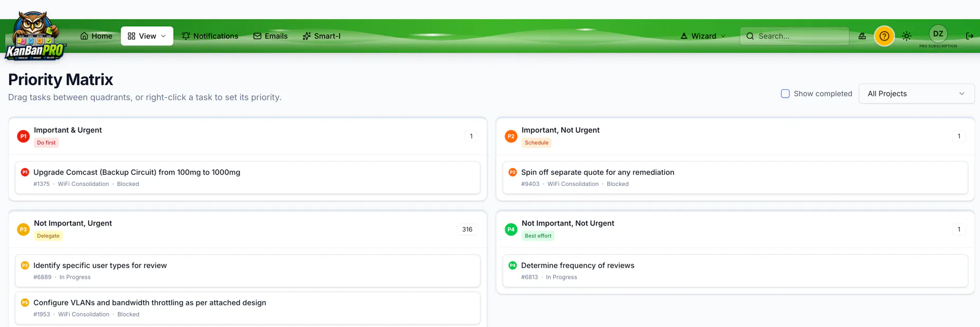Open Emails section
Image resolution: width=980 pixels, height=327 pixels.
(x=270, y=36)
